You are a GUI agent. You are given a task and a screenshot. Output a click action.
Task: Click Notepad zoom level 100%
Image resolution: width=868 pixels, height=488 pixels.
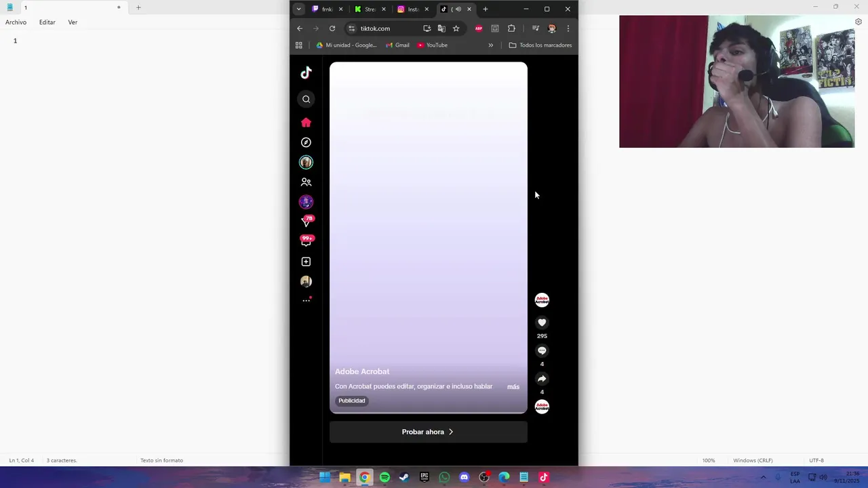[709, 460]
